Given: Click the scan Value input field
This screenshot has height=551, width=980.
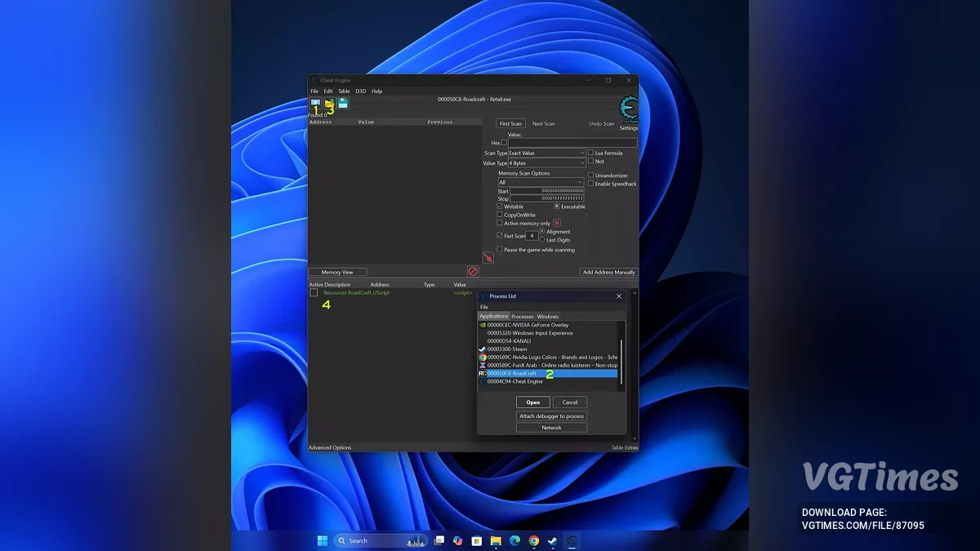Looking at the screenshot, I should [572, 143].
